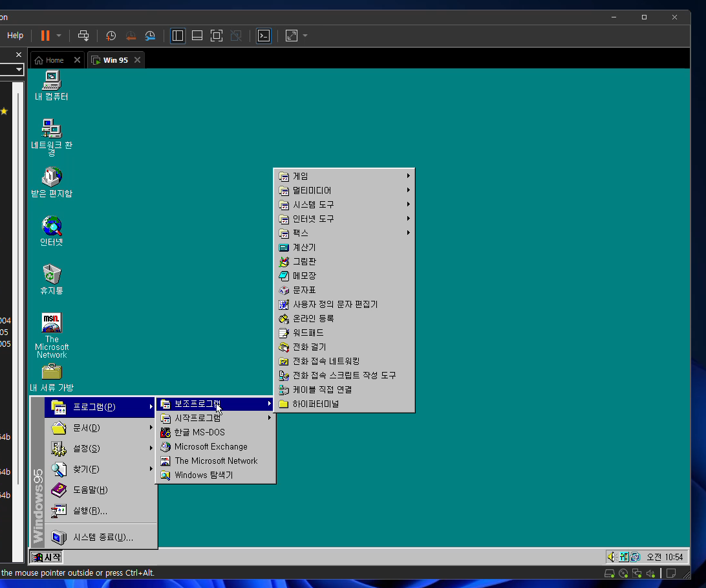Open 케이블 직접 연결

click(344, 390)
